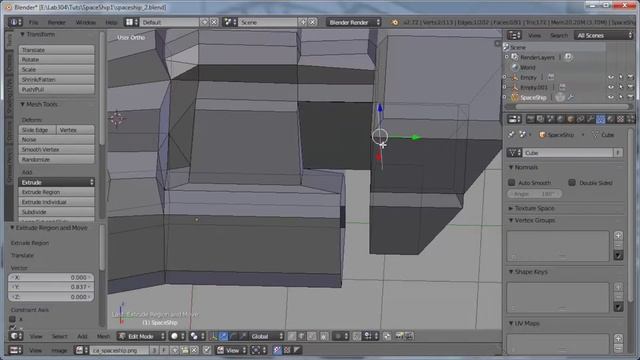Switch to Modifiers wrench tab icon
This screenshot has width=640, height=360.
[x=590, y=119]
